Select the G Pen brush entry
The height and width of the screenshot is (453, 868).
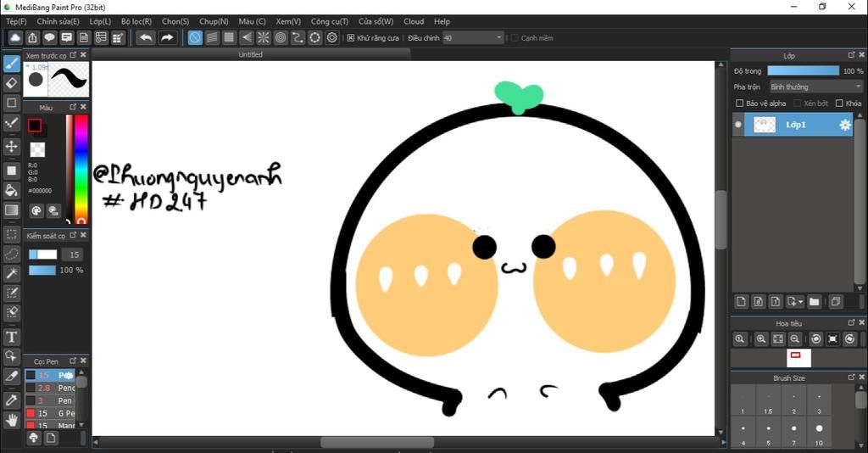click(x=50, y=413)
